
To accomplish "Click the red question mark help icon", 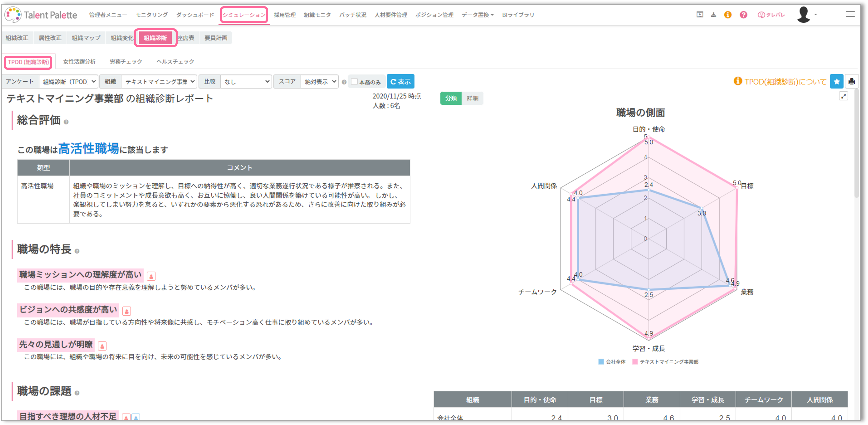I will coord(743,15).
